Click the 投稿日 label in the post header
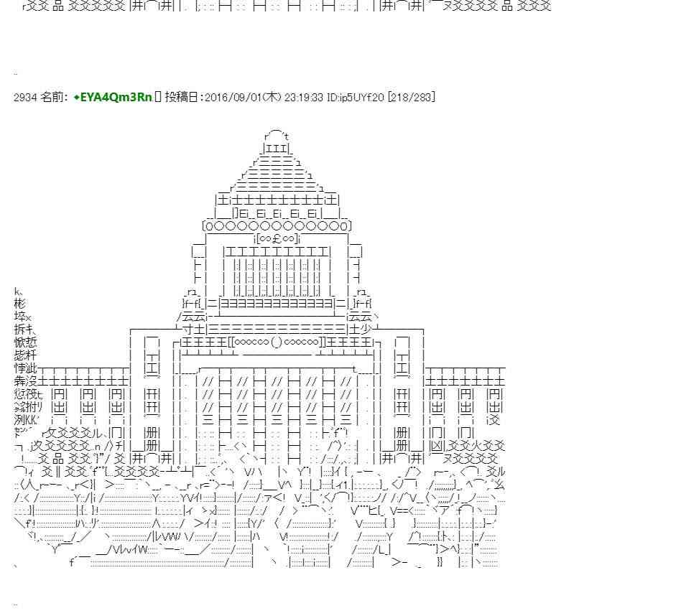This screenshot has width=681, height=616. coord(183,97)
